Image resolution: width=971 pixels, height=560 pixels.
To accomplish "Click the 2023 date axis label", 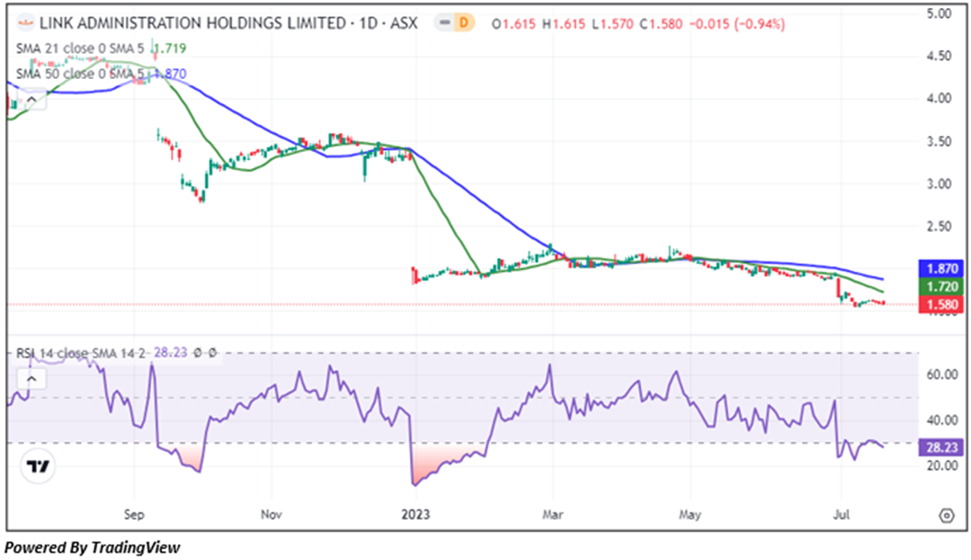I will tap(414, 515).
